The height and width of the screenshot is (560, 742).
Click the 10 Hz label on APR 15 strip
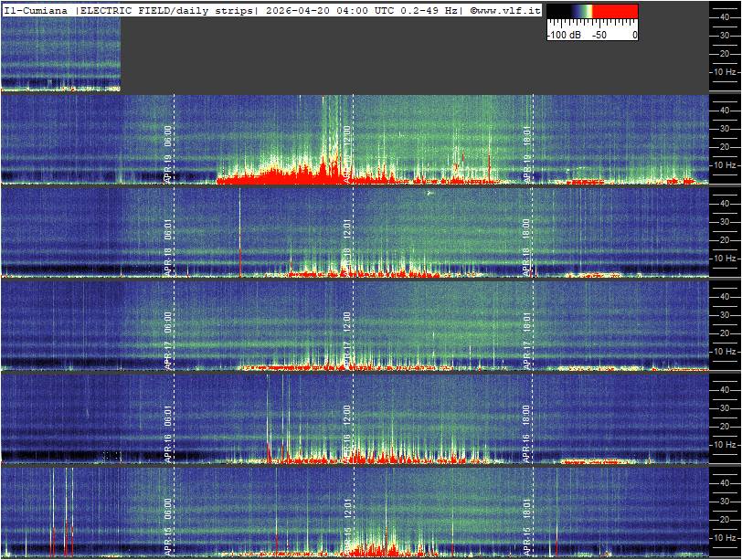click(x=725, y=537)
